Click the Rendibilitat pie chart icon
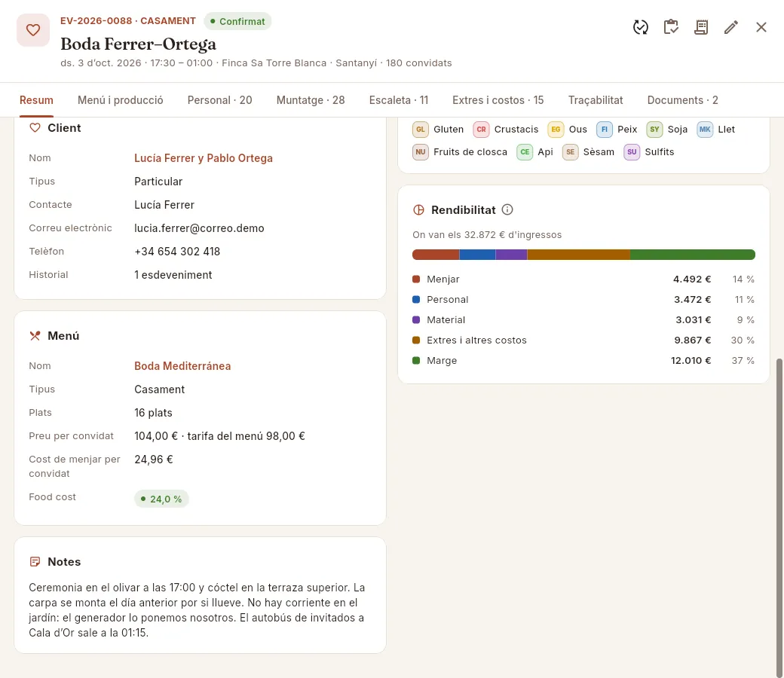Image resolution: width=784 pixels, height=678 pixels. point(418,210)
